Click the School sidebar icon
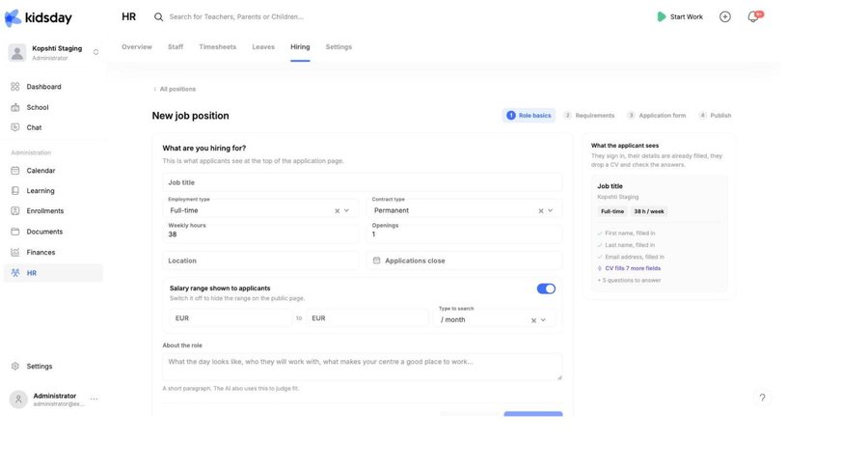Screen dimensions: 868x466 pos(14,107)
